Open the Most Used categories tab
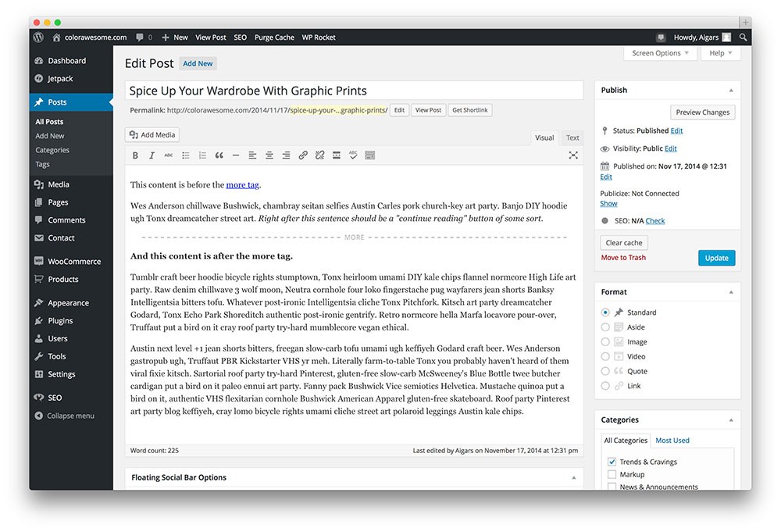This screenshot has width=781, height=532. (672, 441)
